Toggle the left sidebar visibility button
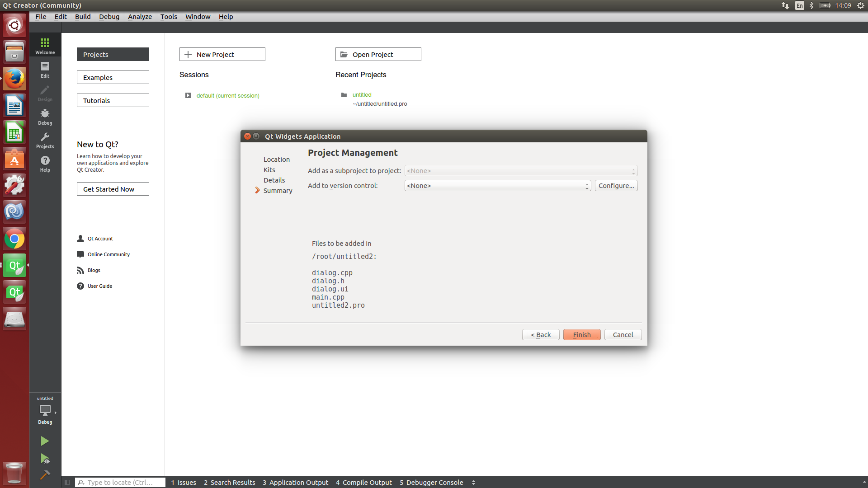 67,483
